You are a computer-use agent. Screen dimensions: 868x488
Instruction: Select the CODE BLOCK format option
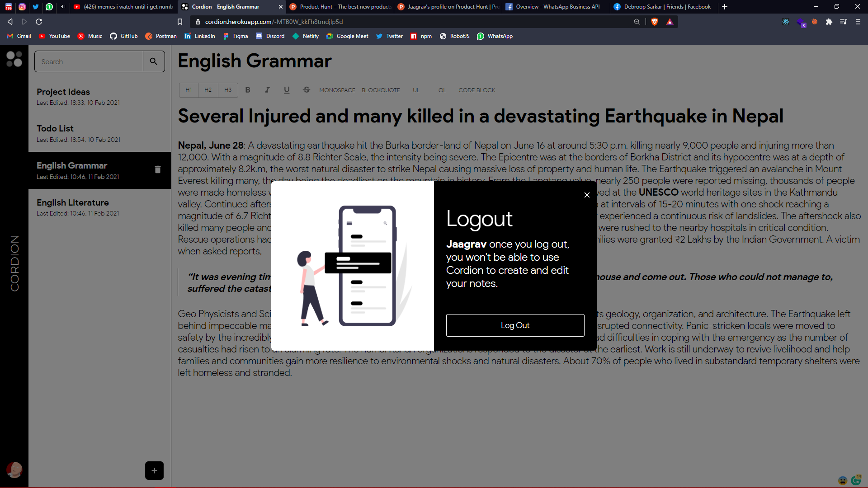click(476, 90)
